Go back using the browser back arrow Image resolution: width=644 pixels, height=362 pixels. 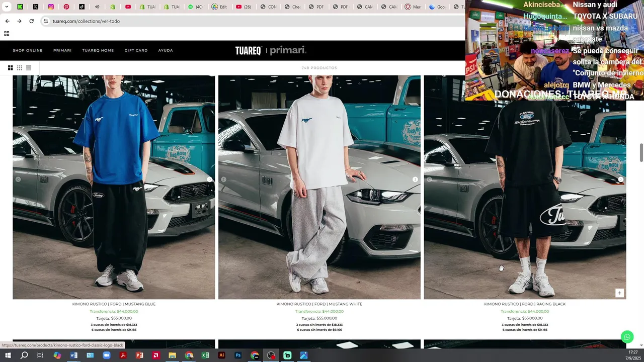[7, 21]
